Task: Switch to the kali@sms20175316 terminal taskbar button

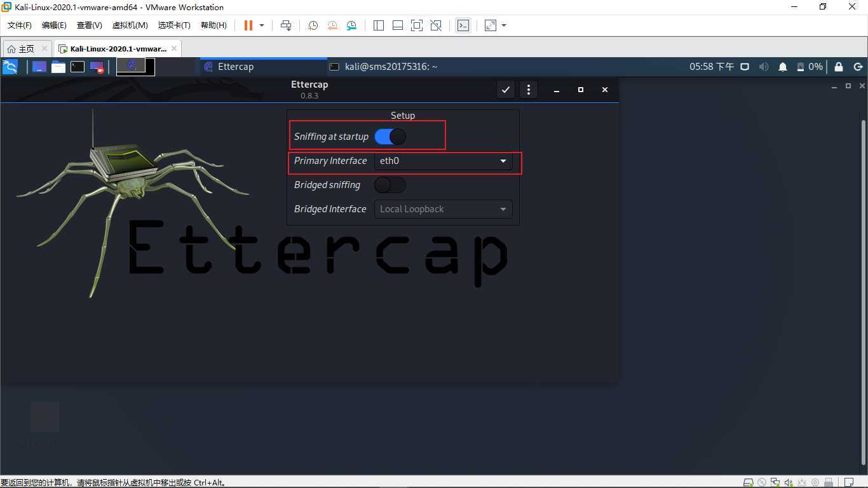Action: (x=391, y=67)
